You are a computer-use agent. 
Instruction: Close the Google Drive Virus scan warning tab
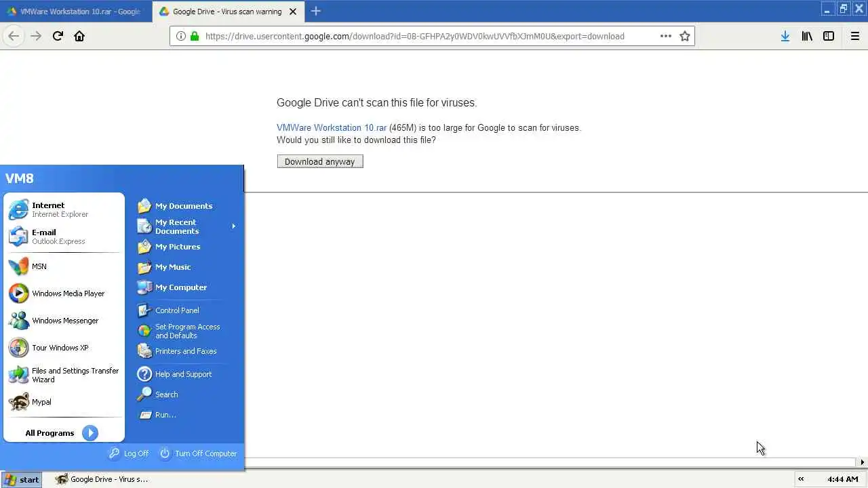pos(293,12)
